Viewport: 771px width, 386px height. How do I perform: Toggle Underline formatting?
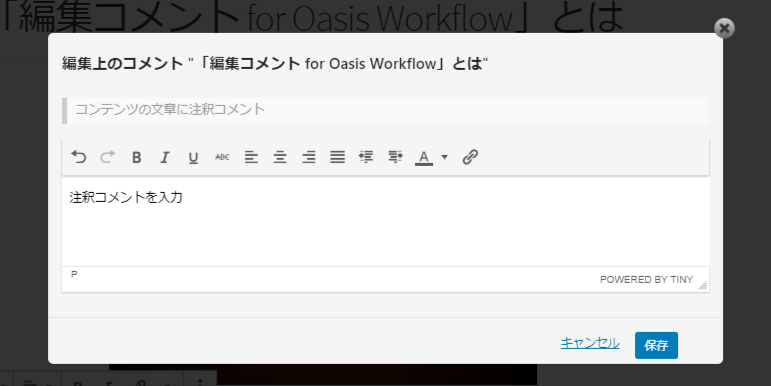193,157
